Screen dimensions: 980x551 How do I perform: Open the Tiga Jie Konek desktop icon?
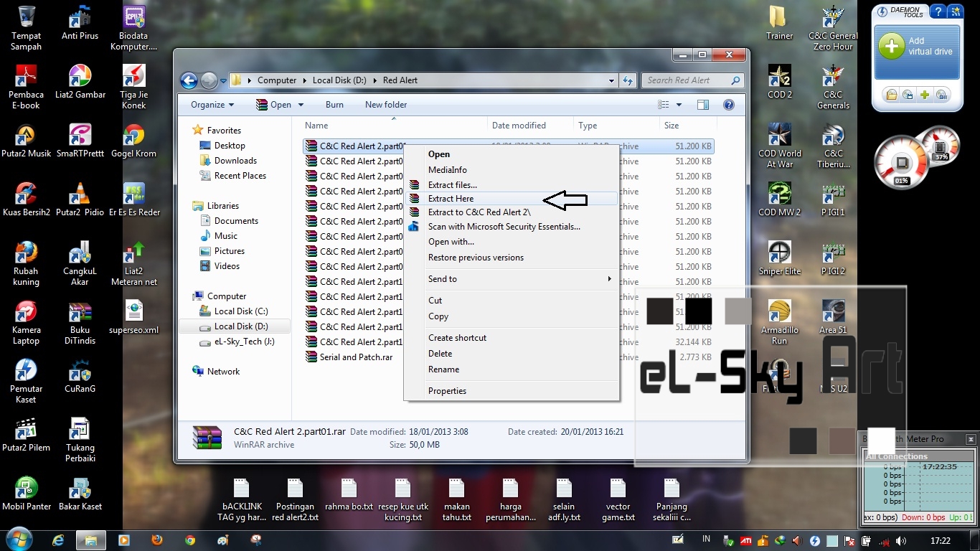coord(134,86)
